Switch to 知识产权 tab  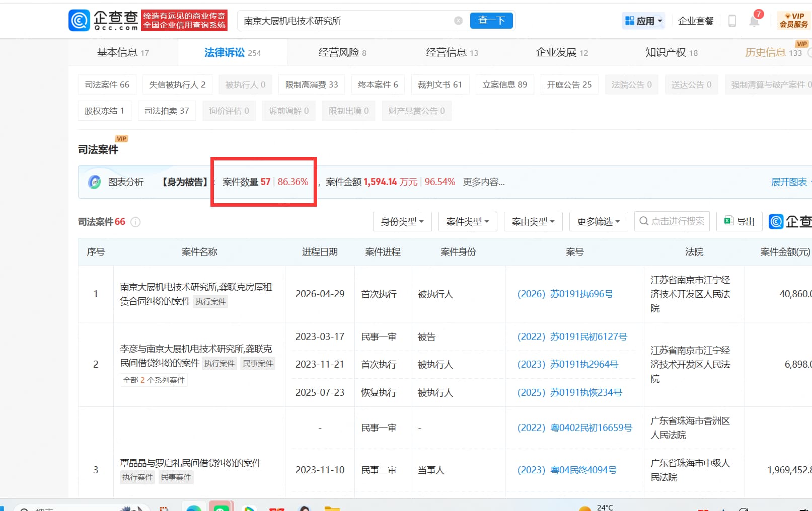click(x=672, y=52)
